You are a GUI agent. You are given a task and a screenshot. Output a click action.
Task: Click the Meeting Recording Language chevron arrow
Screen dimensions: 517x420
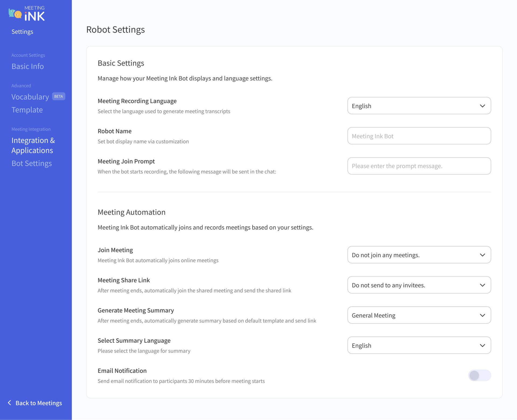482,106
